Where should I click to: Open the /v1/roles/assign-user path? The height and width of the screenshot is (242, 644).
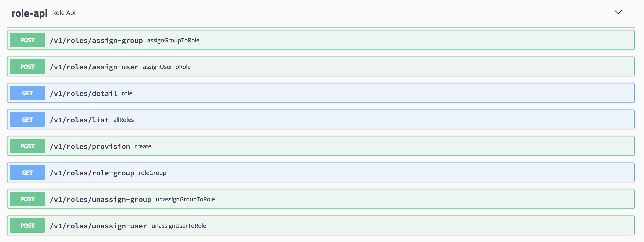click(x=94, y=67)
